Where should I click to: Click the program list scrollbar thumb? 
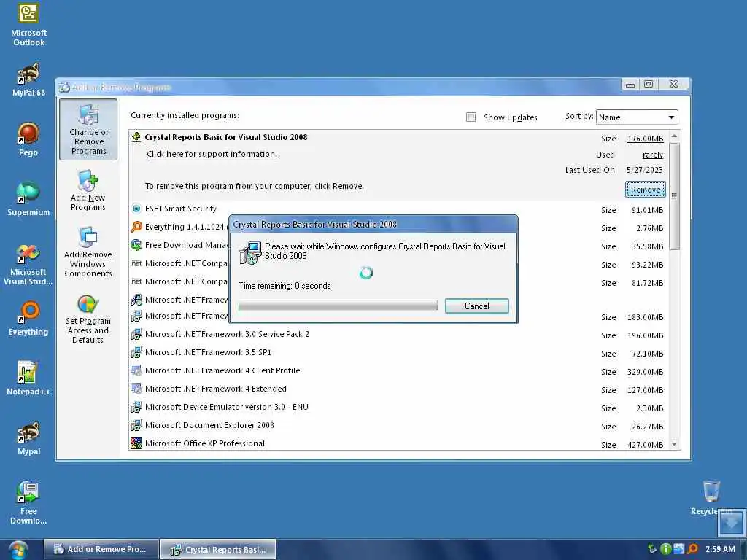pyautogui.click(x=674, y=195)
